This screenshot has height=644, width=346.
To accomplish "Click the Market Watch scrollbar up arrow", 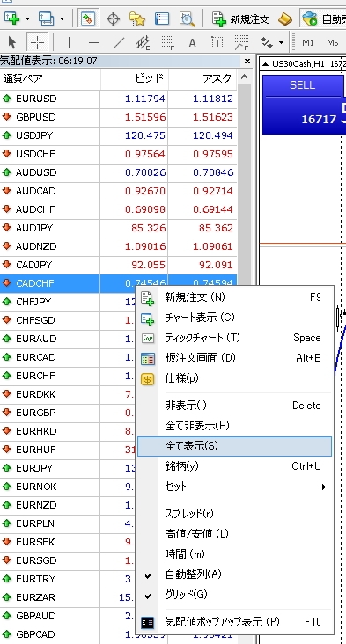I will pos(244,77).
